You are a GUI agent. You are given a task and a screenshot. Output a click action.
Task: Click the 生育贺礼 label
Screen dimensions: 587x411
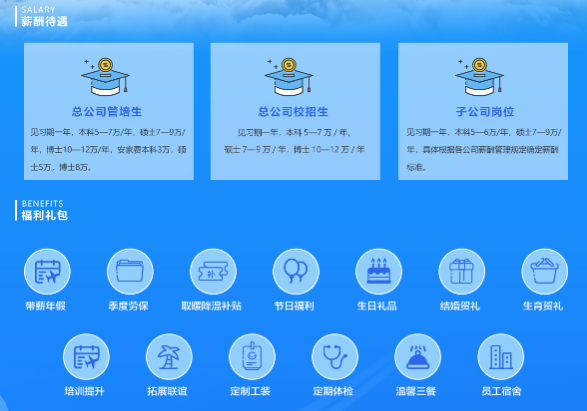coord(543,306)
